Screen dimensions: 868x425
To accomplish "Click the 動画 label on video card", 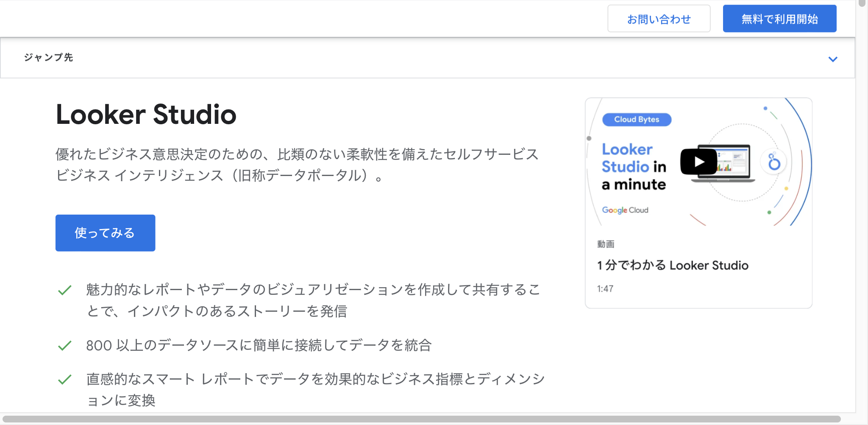I will click(x=606, y=244).
